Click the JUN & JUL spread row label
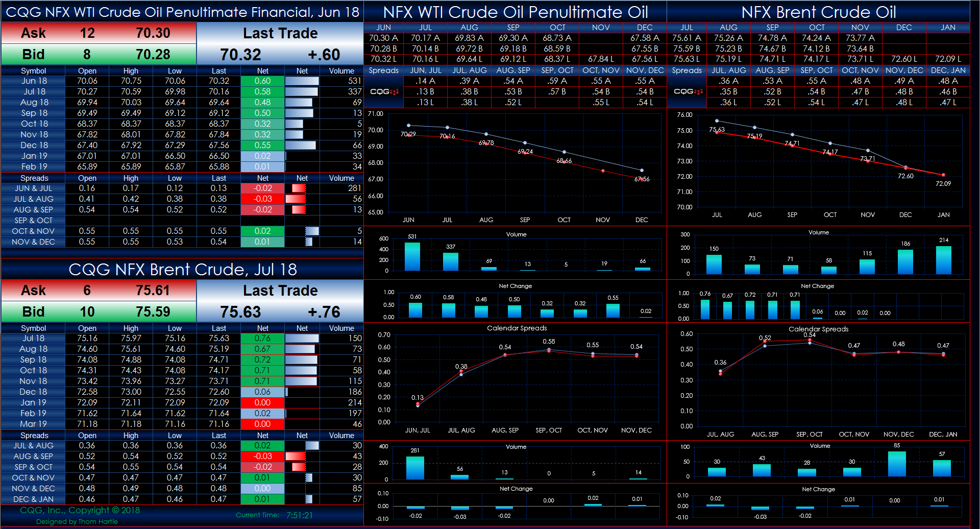The image size is (980, 529). (33, 188)
